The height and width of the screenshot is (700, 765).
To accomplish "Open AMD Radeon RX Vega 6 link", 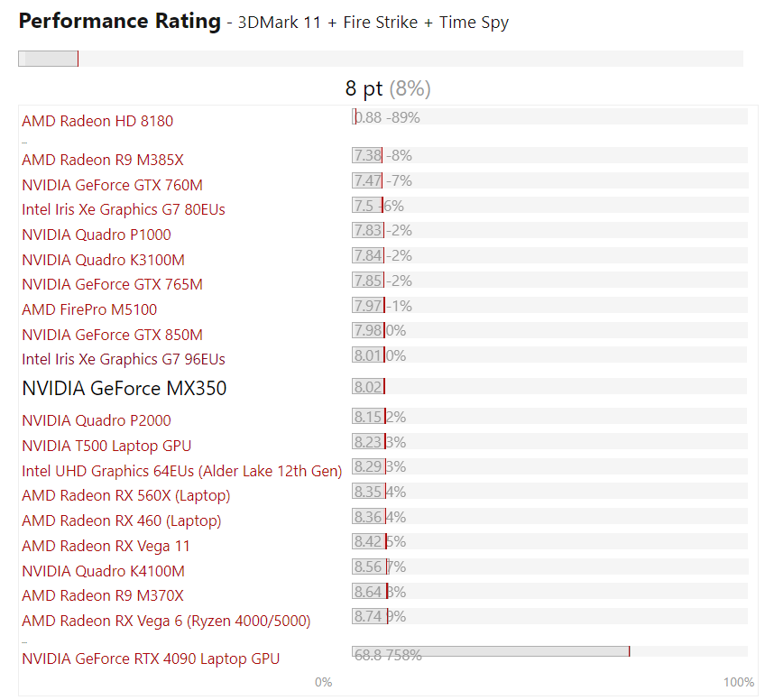I will (x=166, y=621).
